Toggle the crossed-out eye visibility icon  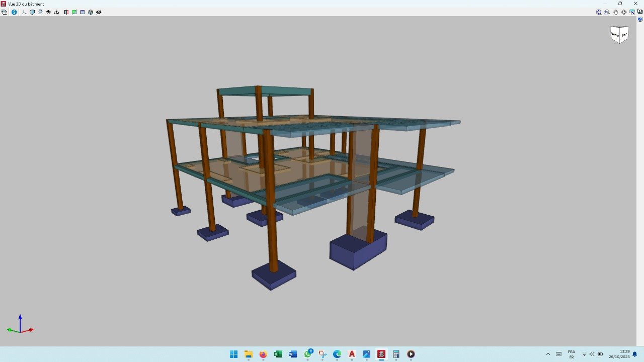click(99, 12)
